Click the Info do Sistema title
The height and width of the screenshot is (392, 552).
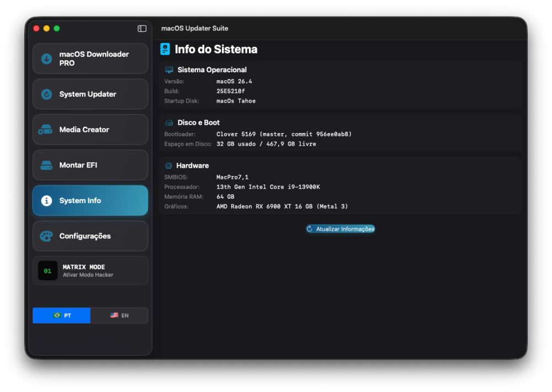[216, 49]
